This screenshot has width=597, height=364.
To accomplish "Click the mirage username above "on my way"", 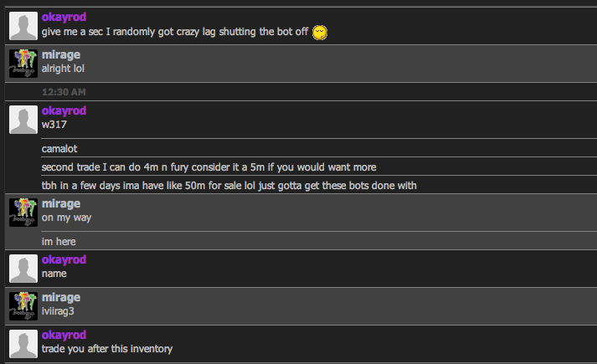I will pyautogui.click(x=61, y=203).
